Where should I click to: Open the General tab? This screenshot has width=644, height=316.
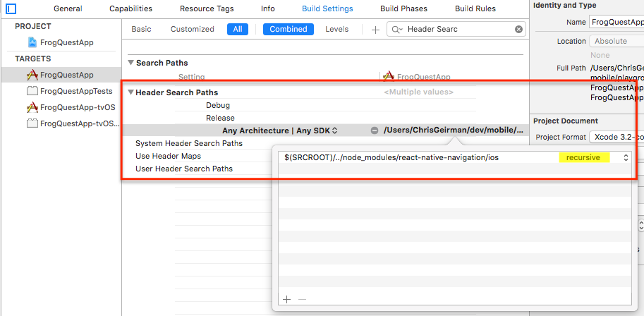68,8
